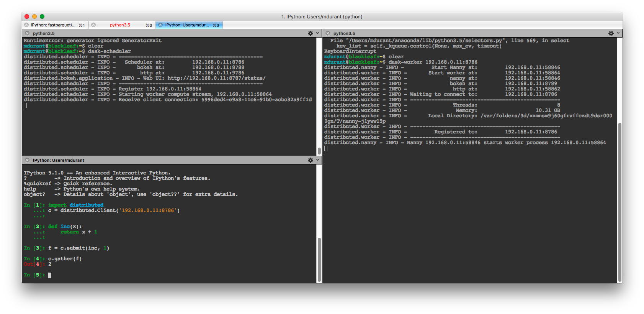Expand chevron menu in IPython pane title bar
The height and width of the screenshot is (314, 644).
click(317, 160)
